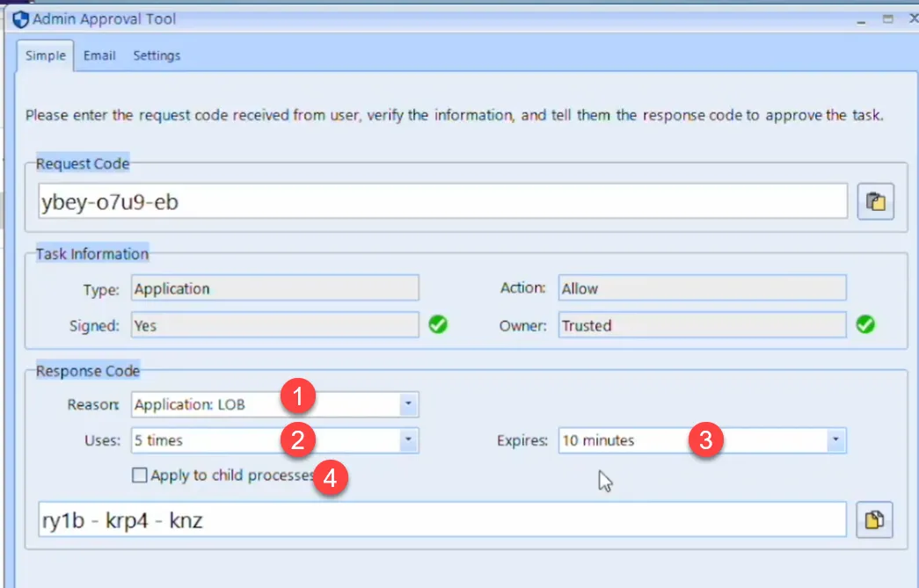This screenshot has width=919, height=588.
Task: Click the green checkmark beside Signed
Action: 438,324
